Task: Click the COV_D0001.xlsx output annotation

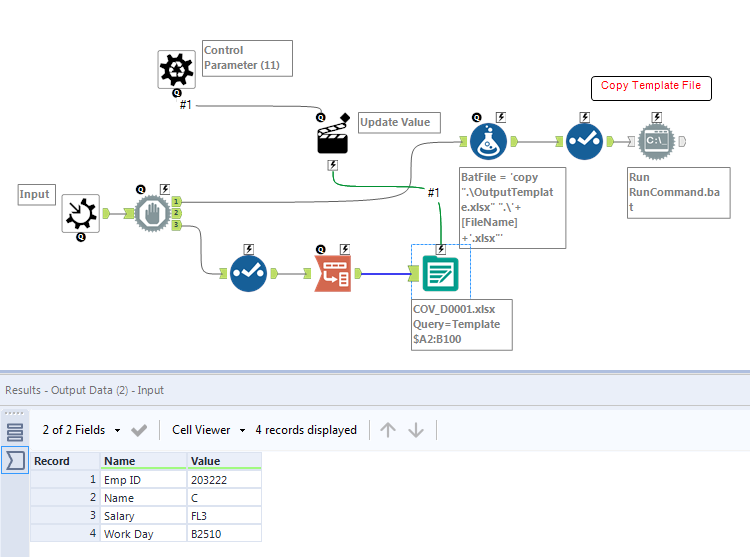Action: (x=462, y=325)
